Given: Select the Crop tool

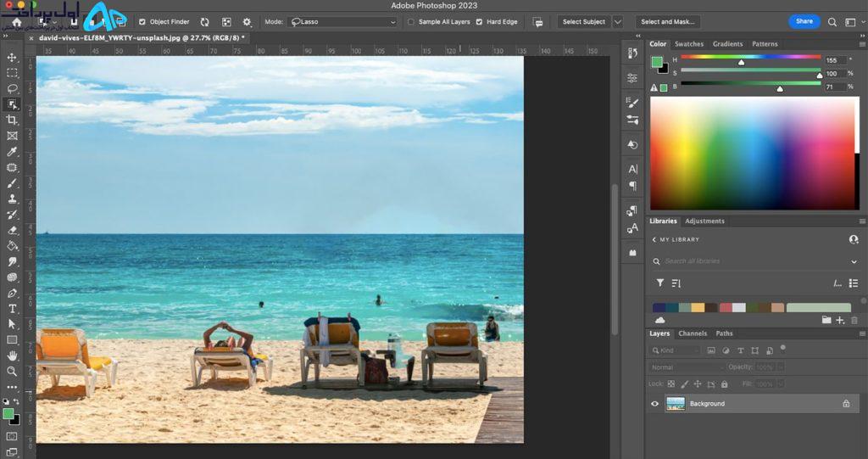Looking at the screenshot, I should [x=12, y=120].
